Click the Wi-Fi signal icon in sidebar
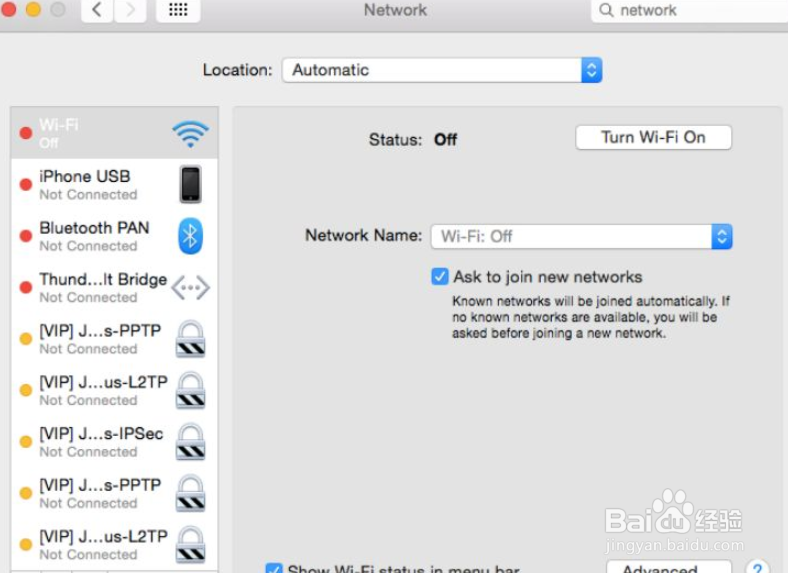The height and width of the screenshot is (573, 788). tap(190, 134)
